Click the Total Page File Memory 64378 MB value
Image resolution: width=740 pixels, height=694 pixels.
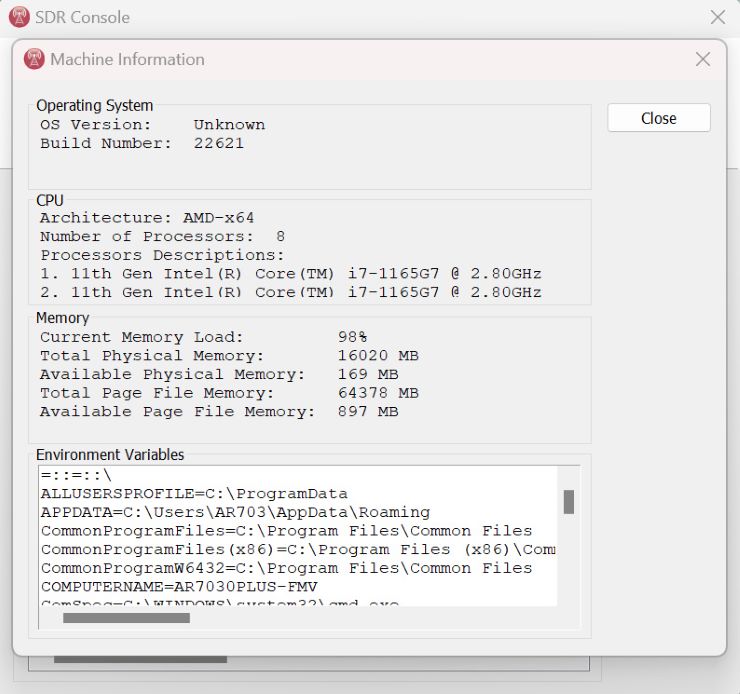pos(378,393)
